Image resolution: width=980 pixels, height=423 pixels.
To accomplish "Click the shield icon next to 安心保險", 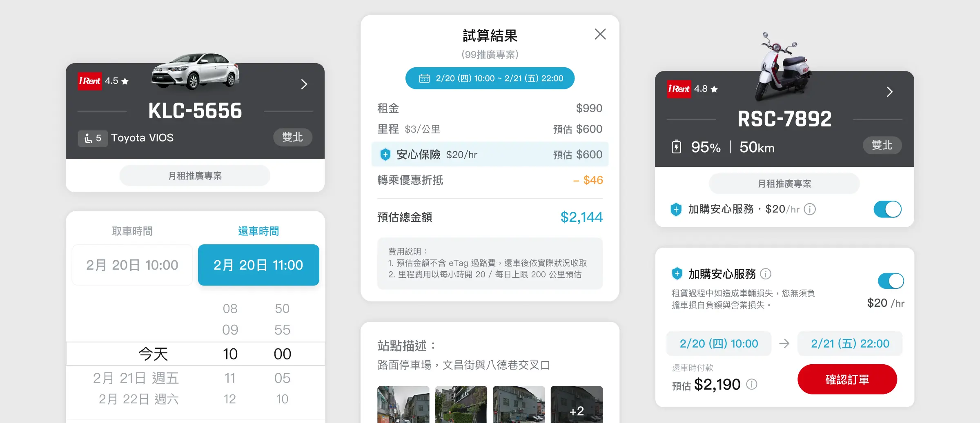I will [385, 155].
